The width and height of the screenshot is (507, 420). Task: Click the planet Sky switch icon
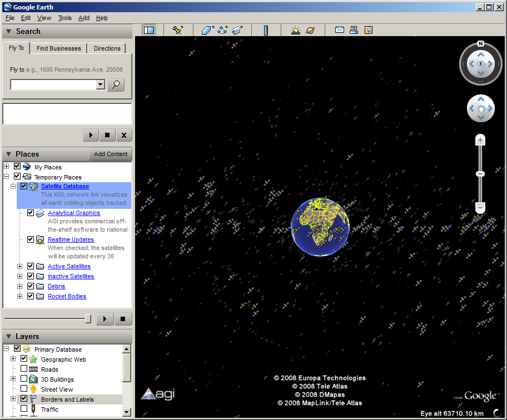[310, 31]
